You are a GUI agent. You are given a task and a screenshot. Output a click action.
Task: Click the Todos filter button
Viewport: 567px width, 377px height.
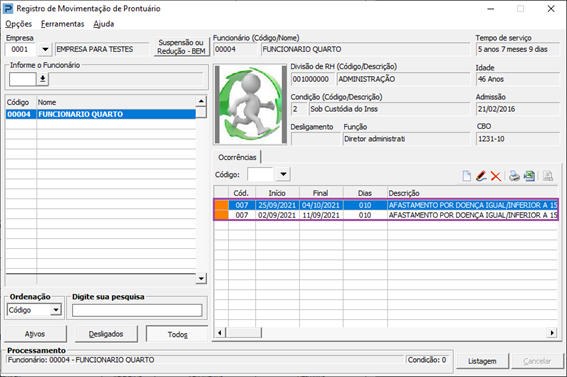tap(177, 334)
